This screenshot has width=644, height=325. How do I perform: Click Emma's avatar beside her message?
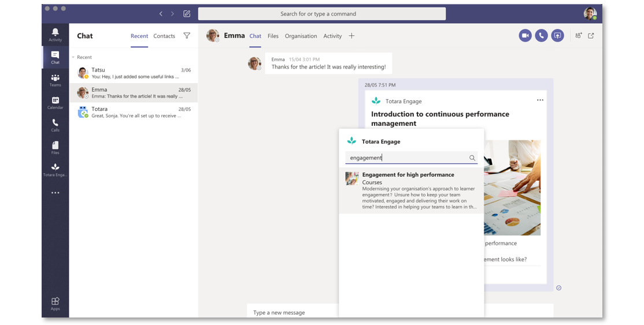[254, 63]
